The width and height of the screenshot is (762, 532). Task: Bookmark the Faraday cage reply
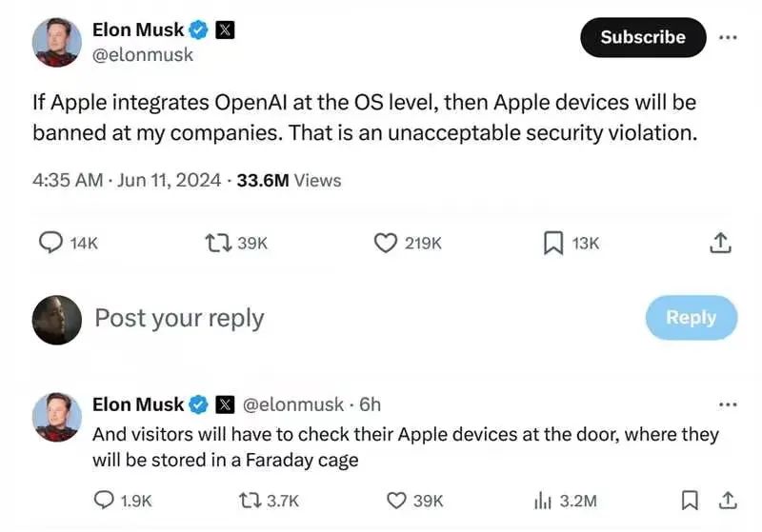690,501
